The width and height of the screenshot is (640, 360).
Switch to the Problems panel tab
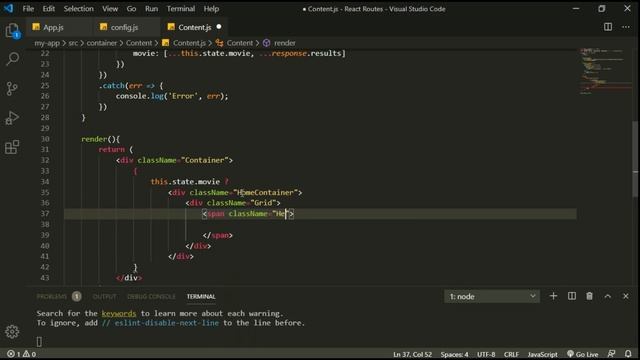coord(52,296)
